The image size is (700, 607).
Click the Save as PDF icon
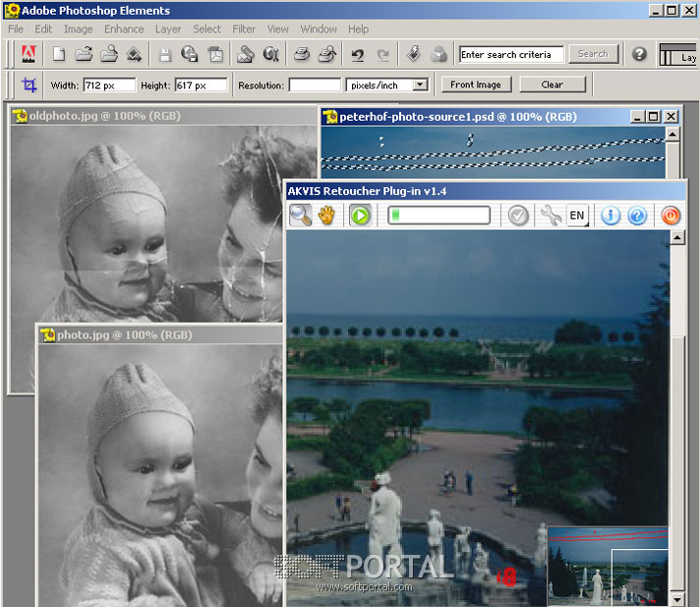216,54
